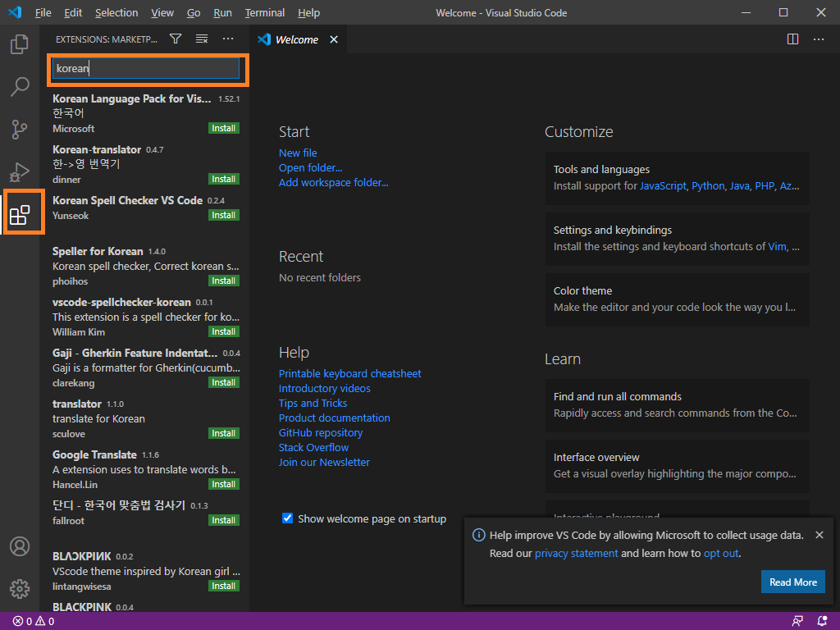
Task: Click the New file link
Action: [x=298, y=153]
